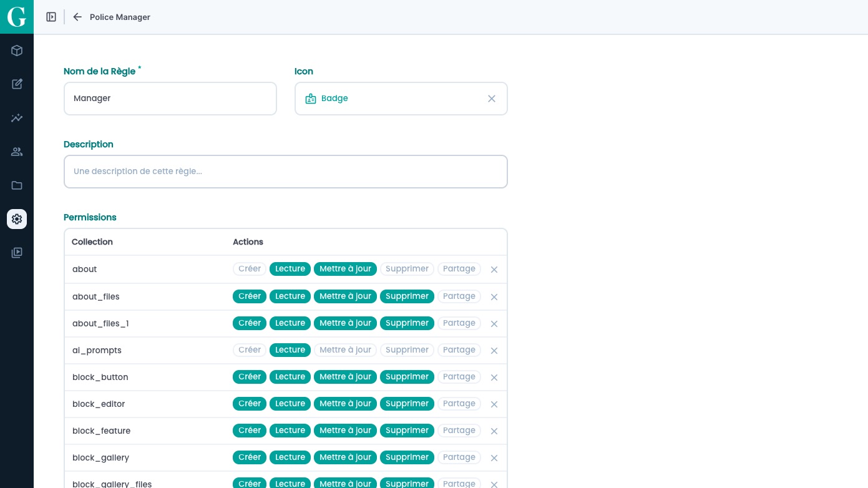Remove the ai_prompts permission row
This screenshot has width=868, height=488.
click(x=494, y=351)
